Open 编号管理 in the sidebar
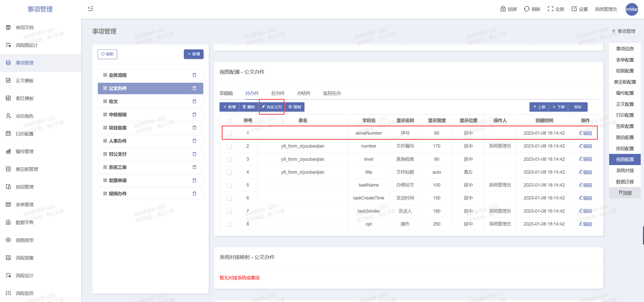The width and height of the screenshot is (644, 302). pos(25,151)
